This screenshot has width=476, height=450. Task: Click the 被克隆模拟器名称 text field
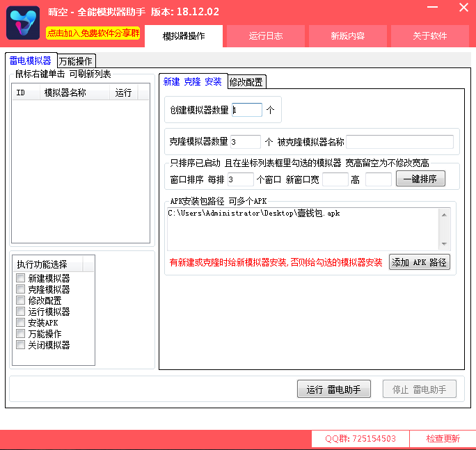[x=400, y=141]
